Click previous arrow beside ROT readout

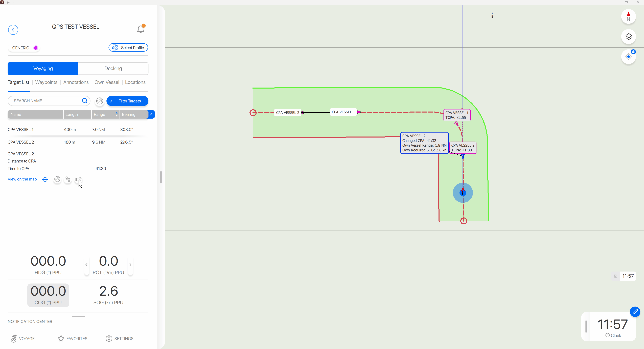[86, 265]
